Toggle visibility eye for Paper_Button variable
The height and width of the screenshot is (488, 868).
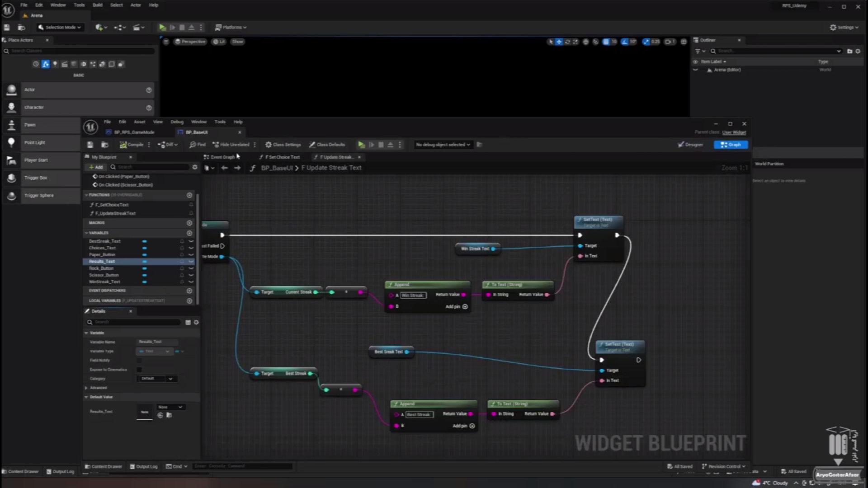point(191,255)
